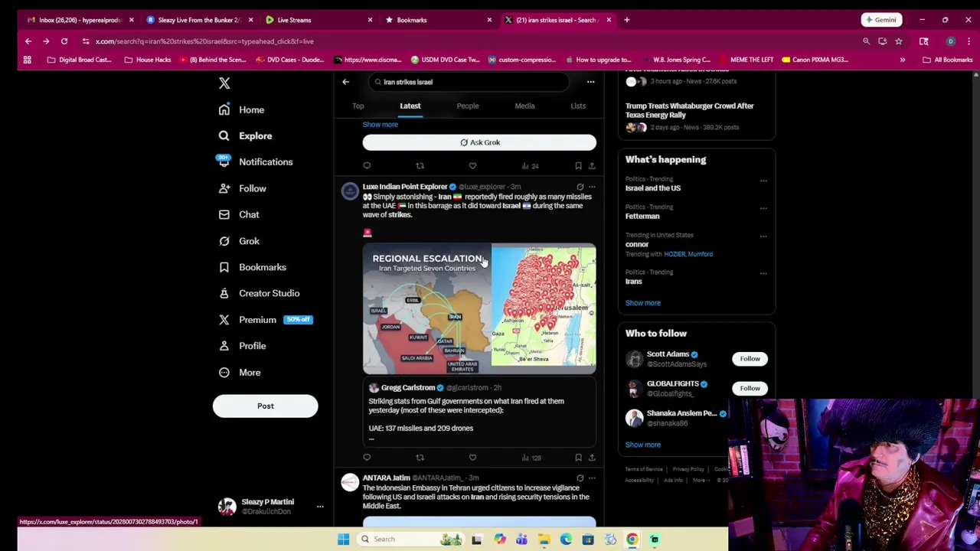The width and height of the screenshot is (980, 551).
Task: Share the Luxe Indian Point Explorer post
Action: pos(592,458)
